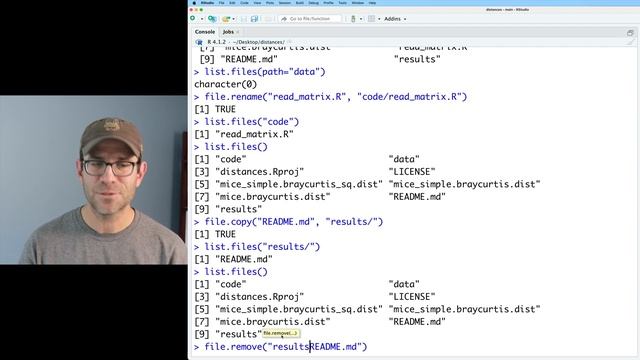Open the Profile menu
Screen dimensions: 640x360
click(329, 3)
